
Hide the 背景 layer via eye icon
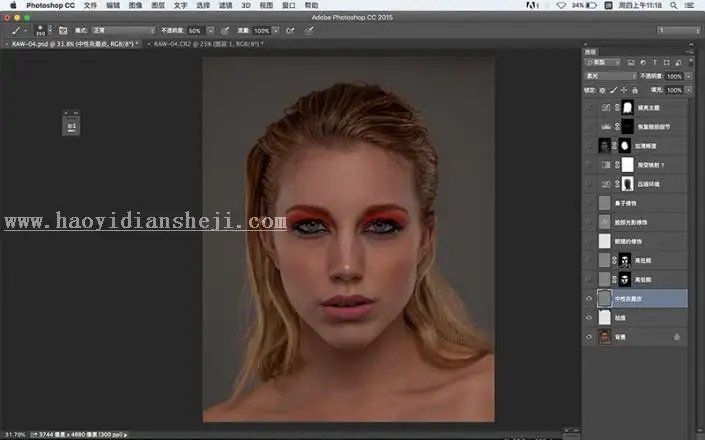589,337
